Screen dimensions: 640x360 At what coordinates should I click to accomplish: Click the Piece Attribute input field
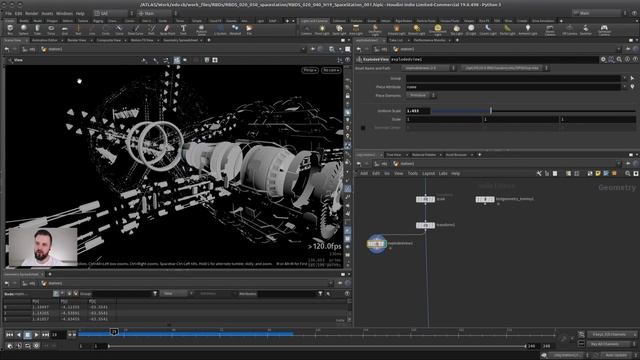coord(513,87)
